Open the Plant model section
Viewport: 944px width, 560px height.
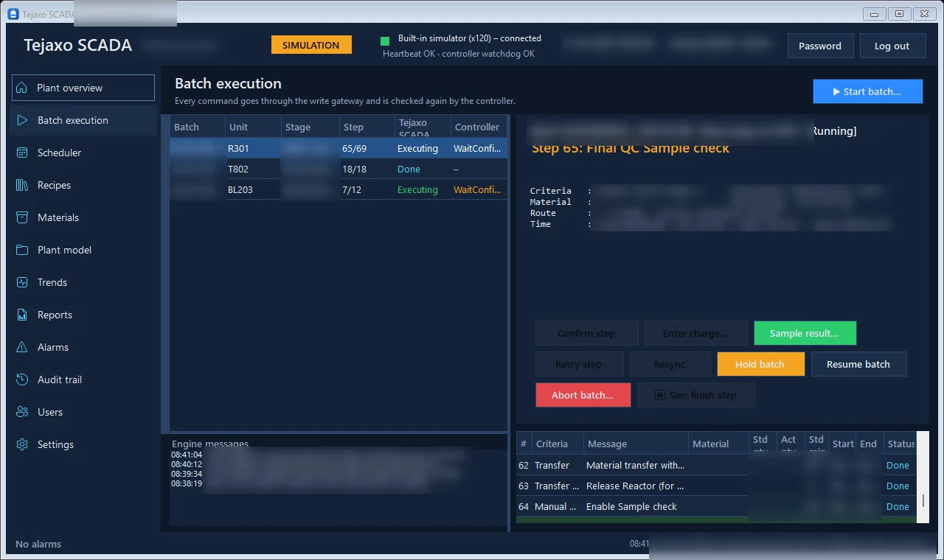coord(83,250)
